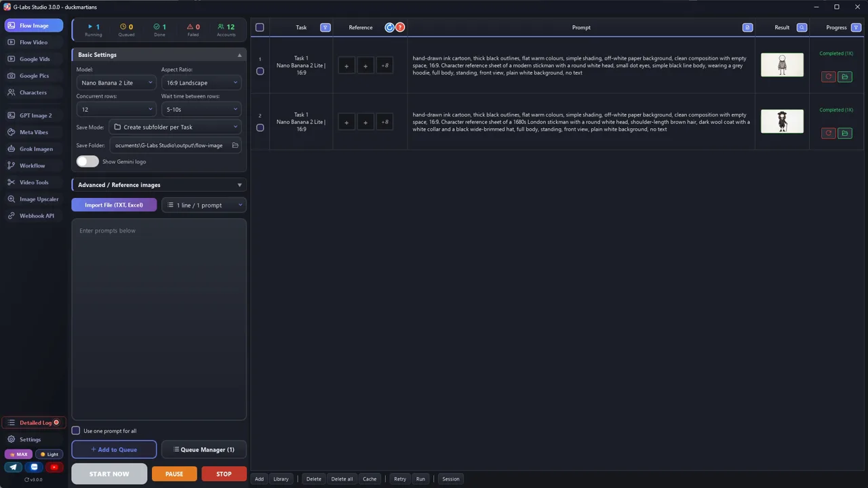Open the Aspect Ratio dropdown
Image resolution: width=868 pixels, height=488 pixels.
tap(201, 83)
